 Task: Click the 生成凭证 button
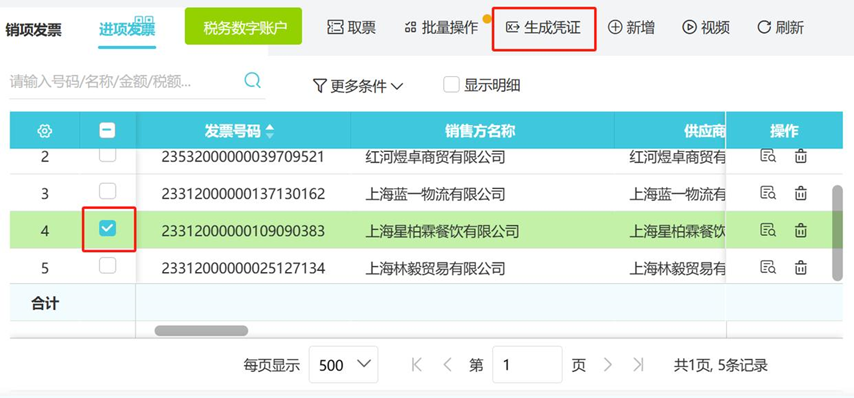544,28
